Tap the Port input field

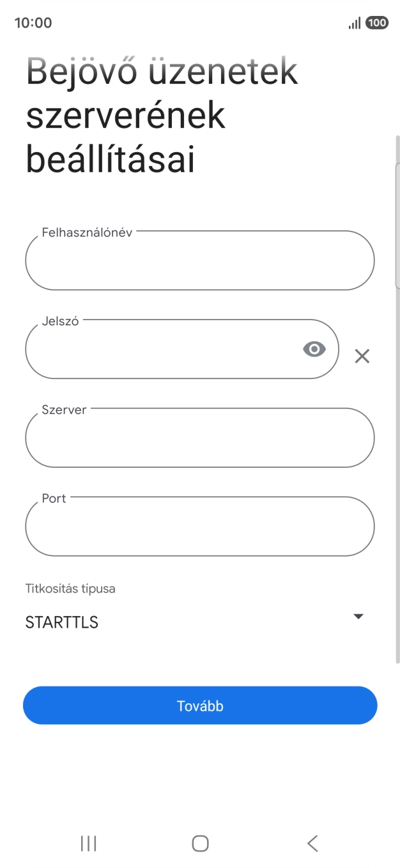point(200,526)
